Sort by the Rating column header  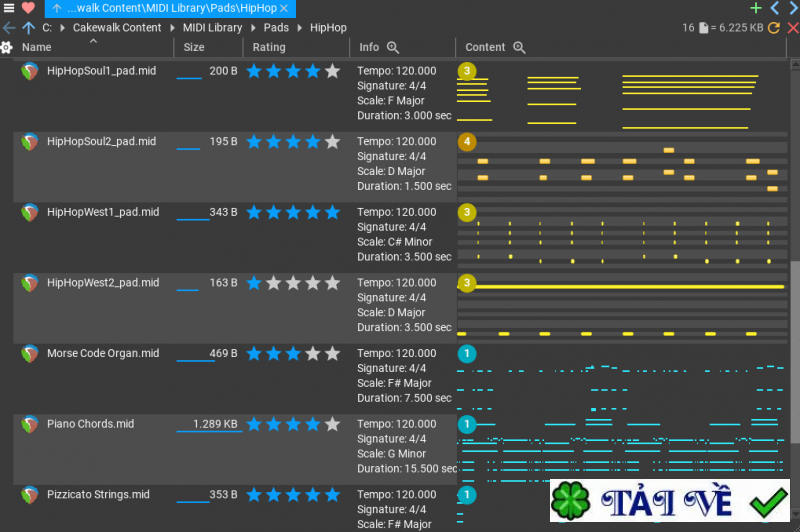(269, 47)
